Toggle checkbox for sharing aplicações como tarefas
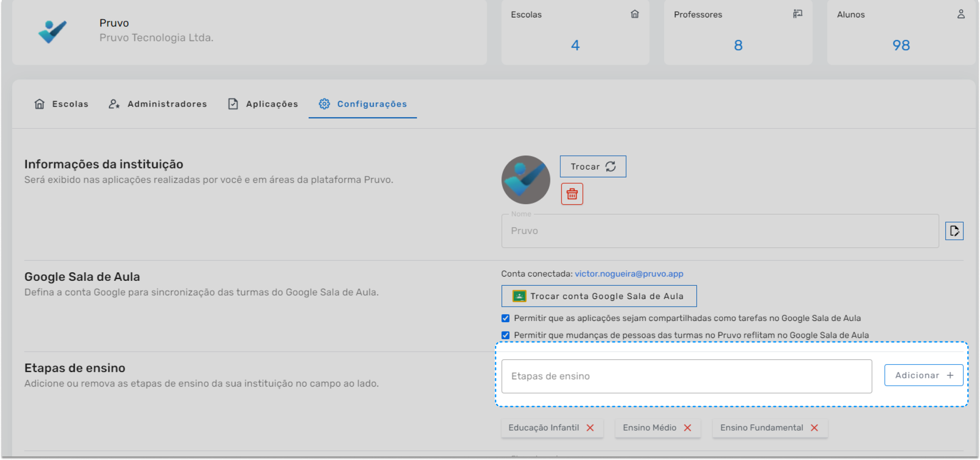Image resolution: width=980 pixels, height=460 pixels. point(505,318)
